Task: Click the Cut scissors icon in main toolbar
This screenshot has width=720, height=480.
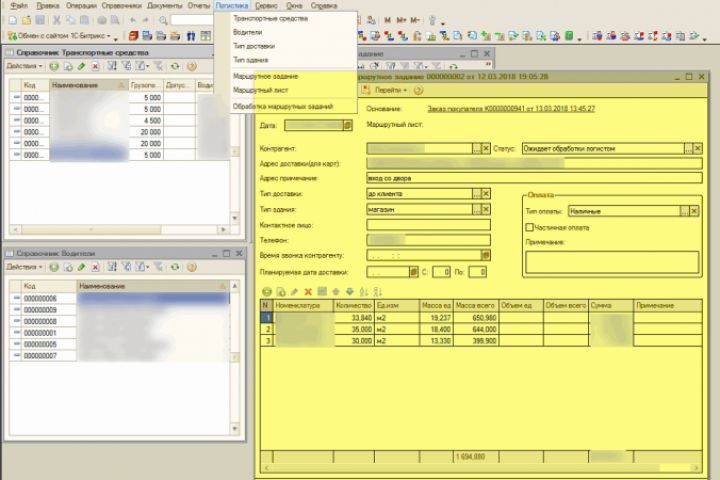Action: (56, 20)
